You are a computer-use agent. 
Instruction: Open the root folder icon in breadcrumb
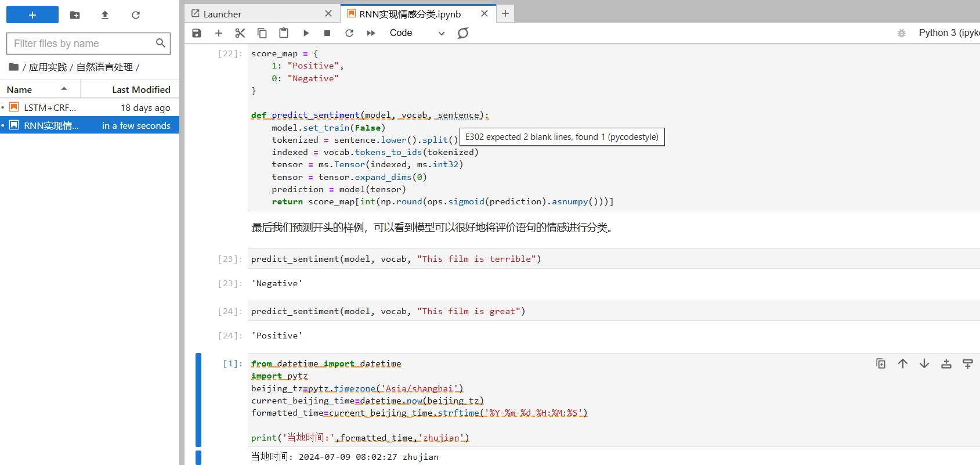tap(13, 67)
